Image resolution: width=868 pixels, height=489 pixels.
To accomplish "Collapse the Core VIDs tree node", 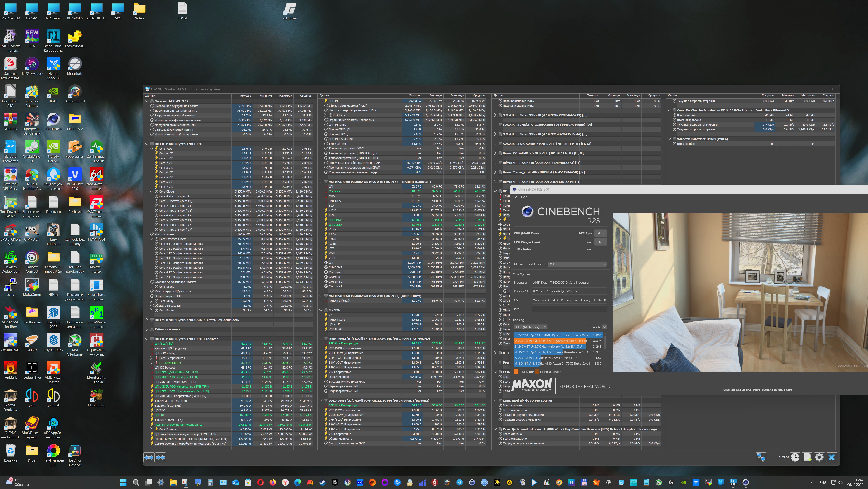I will coord(151,149).
